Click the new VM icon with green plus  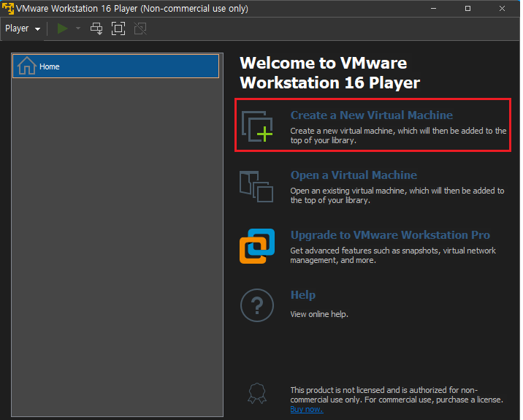257,126
